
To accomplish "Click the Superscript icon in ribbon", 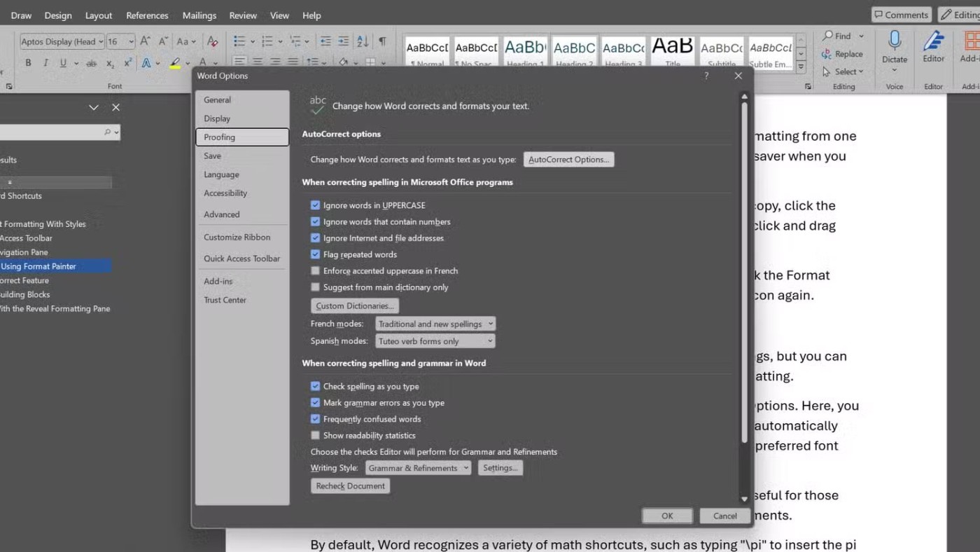I will pos(128,63).
